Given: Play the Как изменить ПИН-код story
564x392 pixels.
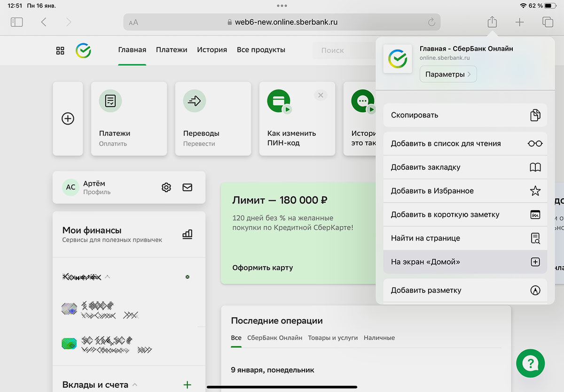Looking at the screenshot, I should [280, 102].
